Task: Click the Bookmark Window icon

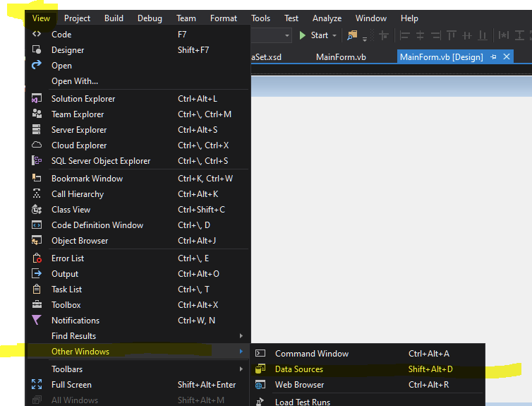Action: (x=37, y=177)
